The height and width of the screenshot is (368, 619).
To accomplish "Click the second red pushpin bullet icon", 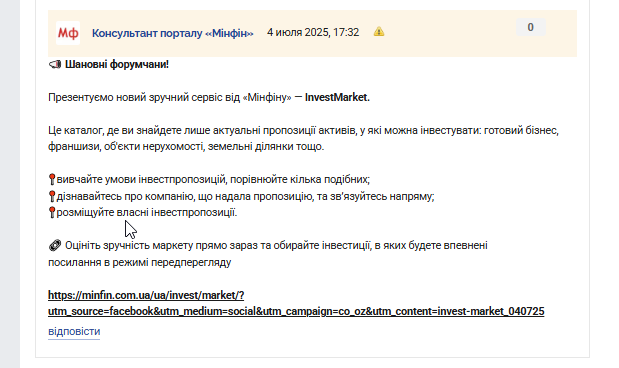I will click(x=52, y=196).
